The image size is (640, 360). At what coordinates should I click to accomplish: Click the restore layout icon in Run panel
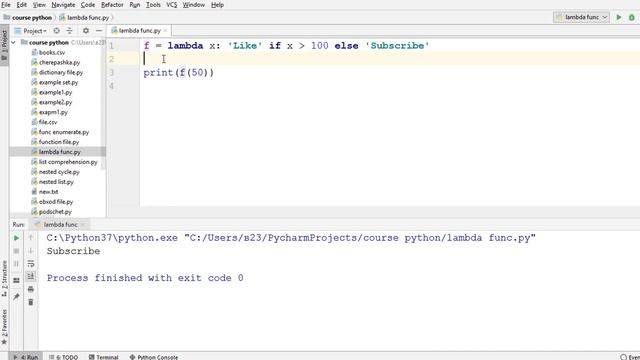tap(16, 280)
